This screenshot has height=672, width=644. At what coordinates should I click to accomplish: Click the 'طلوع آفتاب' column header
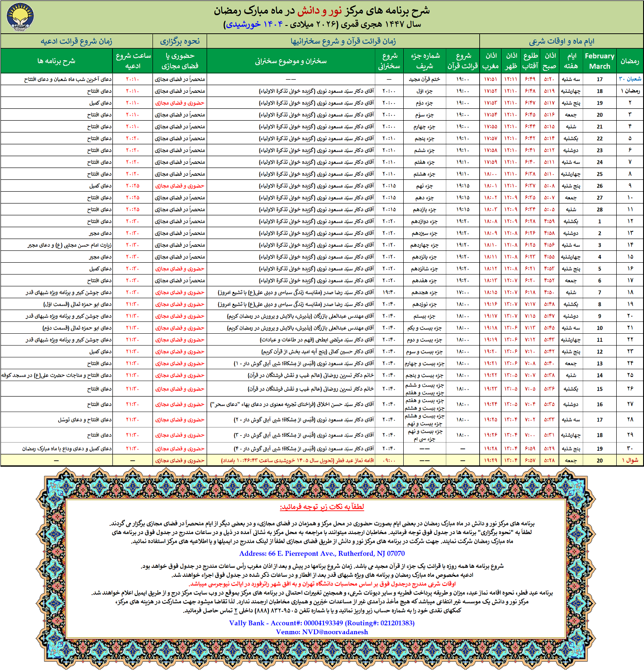(x=530, y=61)
